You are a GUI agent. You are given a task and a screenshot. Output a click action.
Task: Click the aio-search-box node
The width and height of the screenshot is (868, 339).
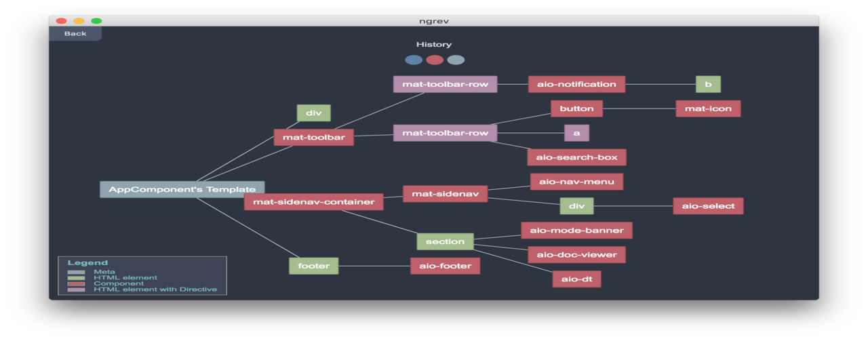[x=576, y=157]
